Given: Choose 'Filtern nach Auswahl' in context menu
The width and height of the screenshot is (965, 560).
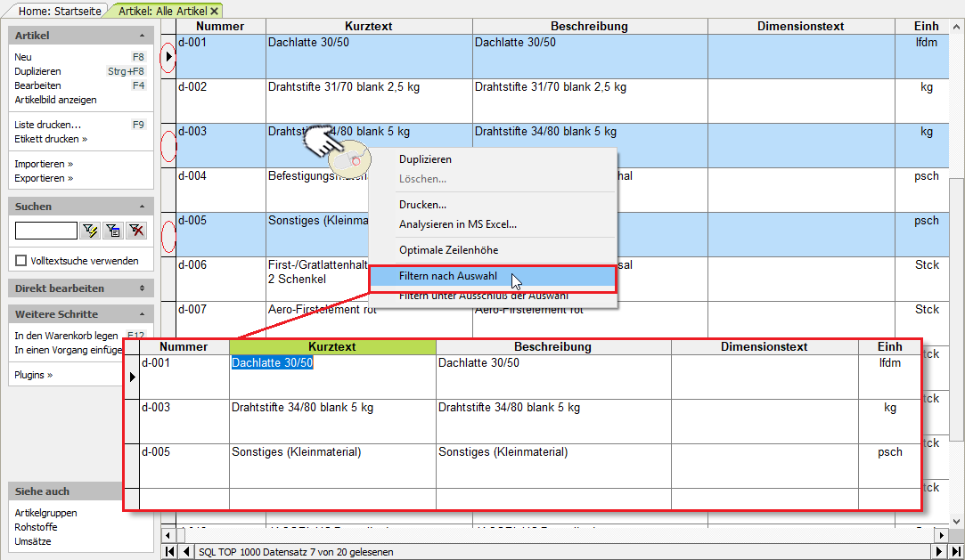Looking at the screenshot, I should (447, 276).
